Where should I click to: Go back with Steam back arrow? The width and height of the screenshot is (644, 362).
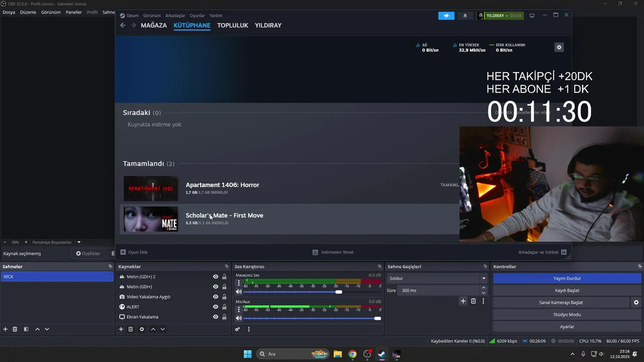point(123,25)
